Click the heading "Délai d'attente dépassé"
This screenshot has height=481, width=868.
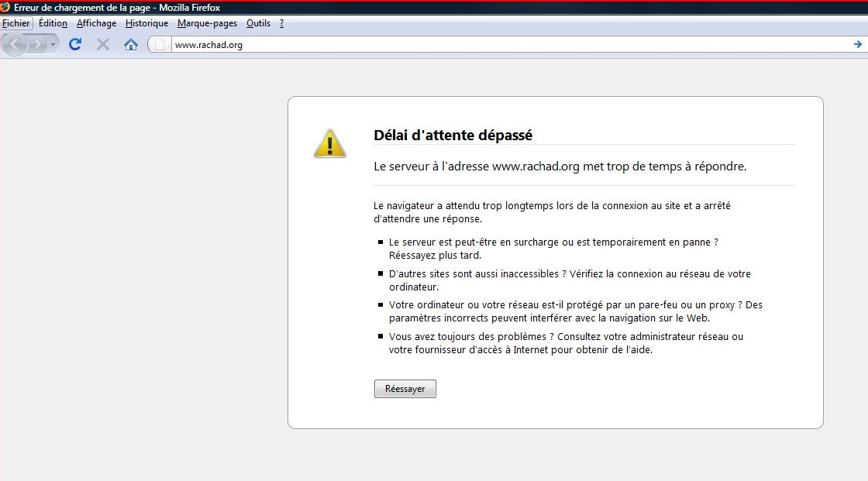click(453, 135)
